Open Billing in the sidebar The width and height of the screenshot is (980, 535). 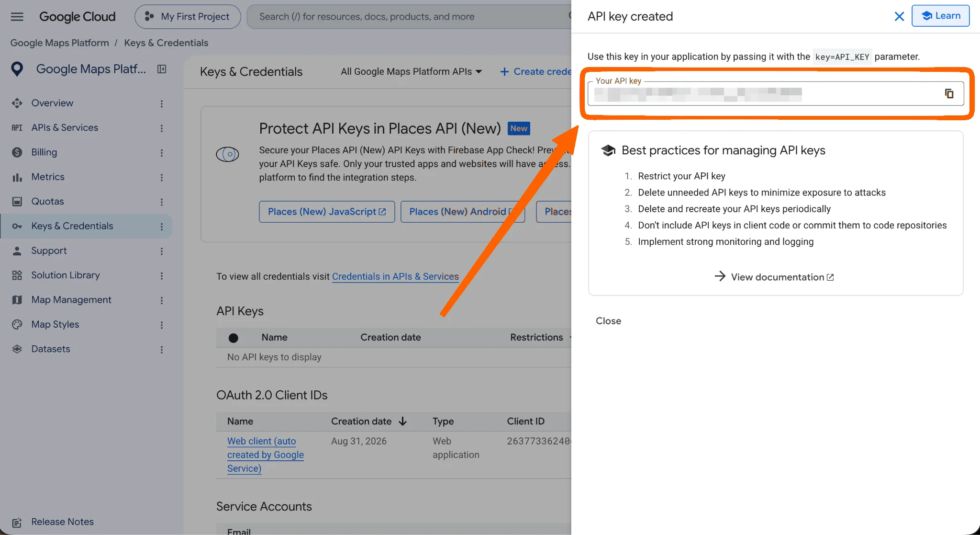[44, 152]
